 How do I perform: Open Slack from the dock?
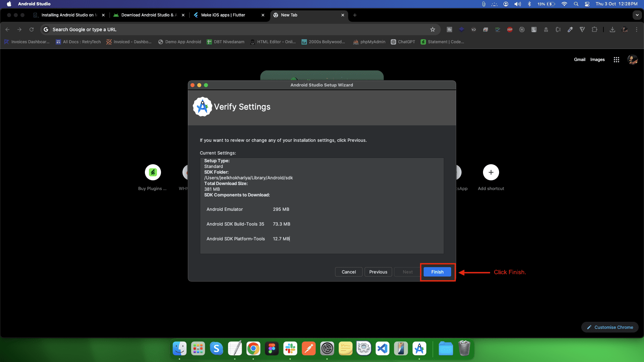tap(290, 349)
